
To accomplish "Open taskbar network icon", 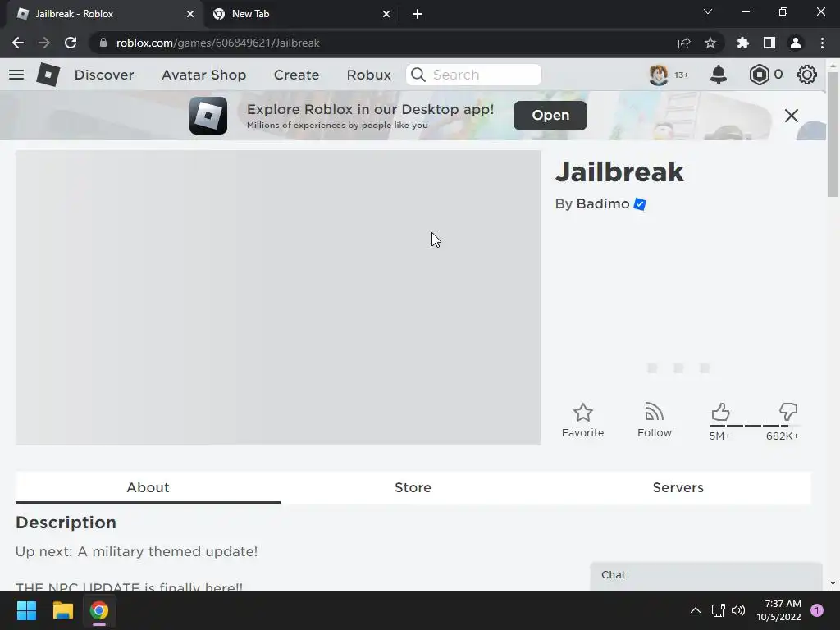I will [718, 610].
